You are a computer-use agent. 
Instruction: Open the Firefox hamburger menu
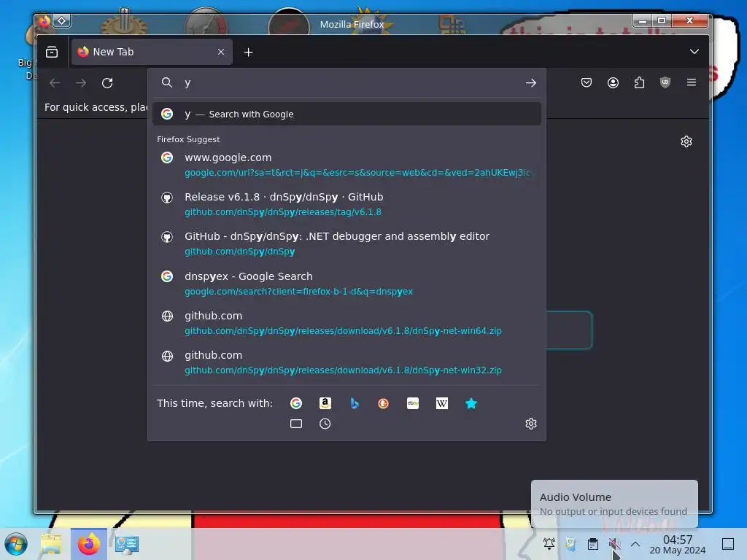[x=692, y=83]
